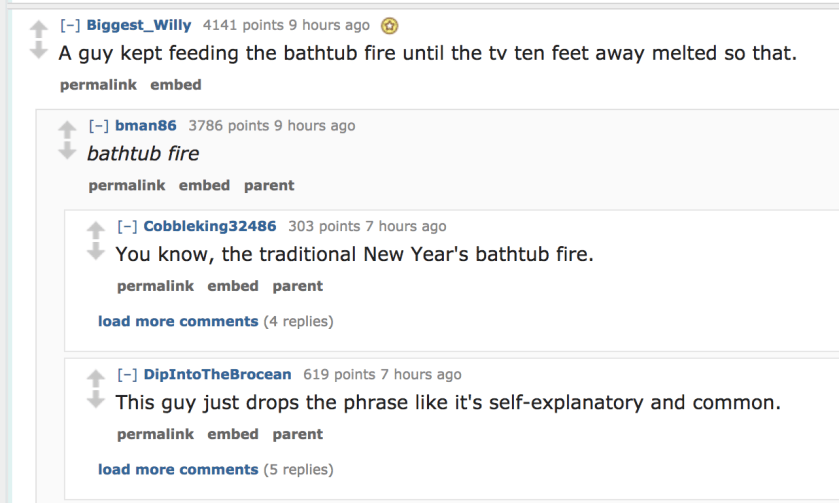Upvote bman86's comment
Image resolution: width=839 pixels, height=503 pixels.
pyautogui.click(x=68, y=129)
